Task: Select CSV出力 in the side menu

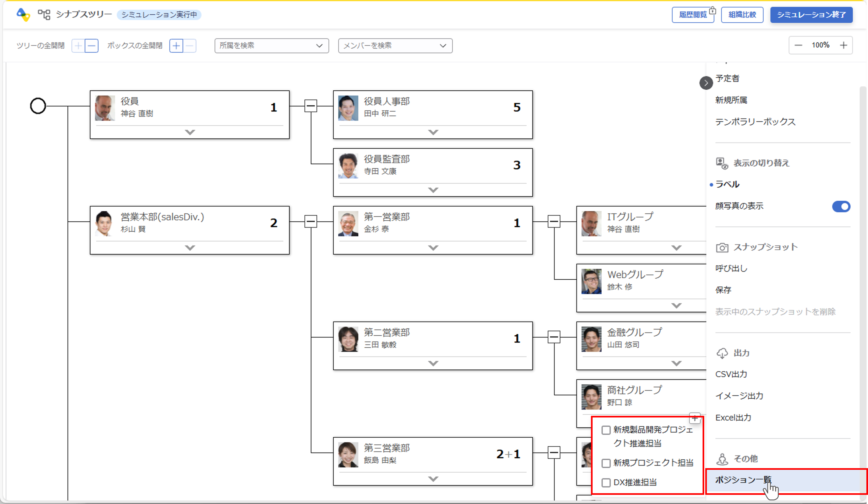Action: [x=731, y=374]
